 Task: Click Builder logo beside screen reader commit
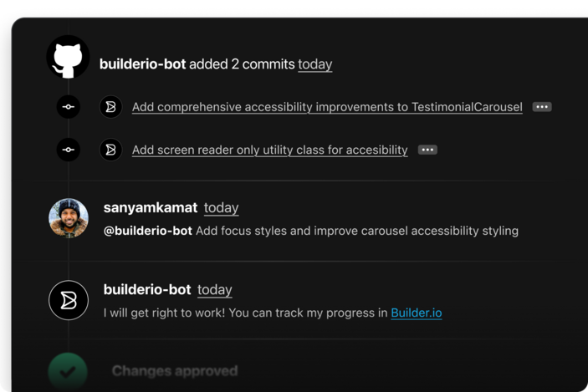click(110, 150)
